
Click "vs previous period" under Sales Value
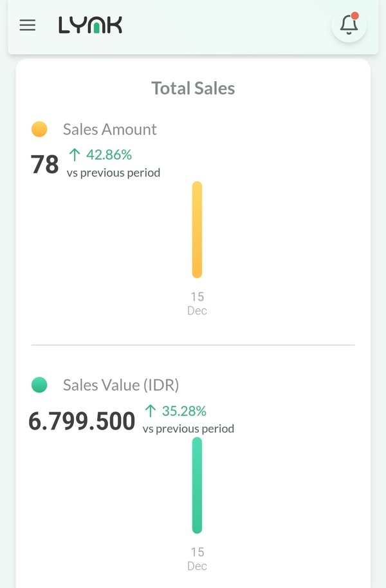click(188, 429)
